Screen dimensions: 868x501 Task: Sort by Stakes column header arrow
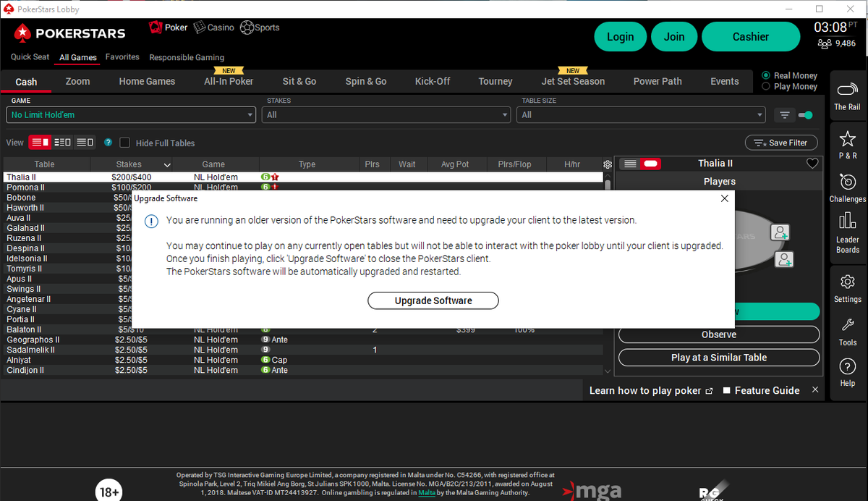click(x=168, y=164)
